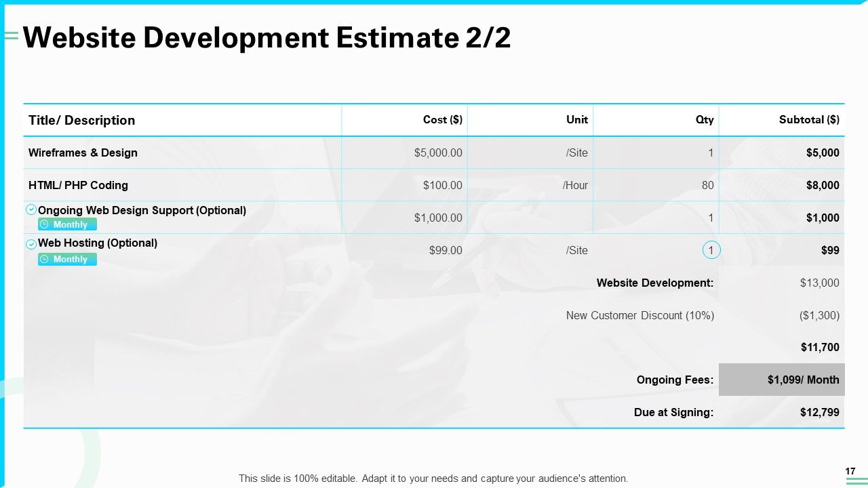Click the Cost ($) column header
The image size is (868, 488).
pyautogui.click(x=443, y=120)
